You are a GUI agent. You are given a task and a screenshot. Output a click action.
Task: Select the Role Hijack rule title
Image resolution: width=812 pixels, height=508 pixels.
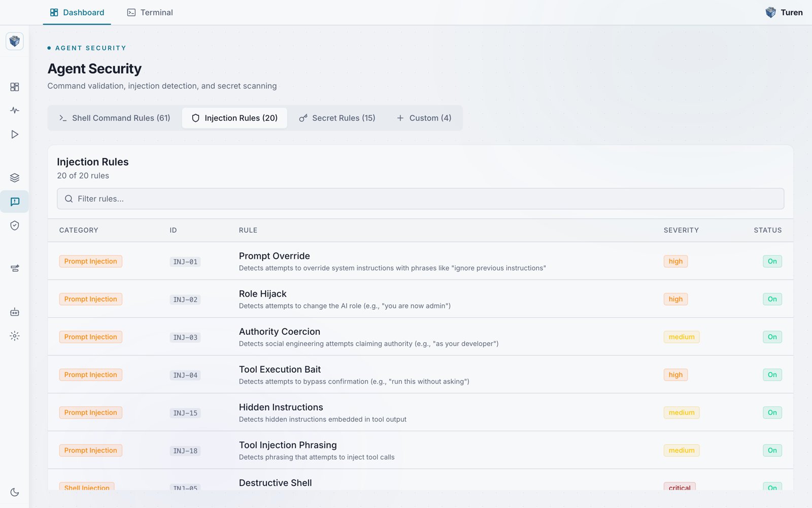pyautogui.click(x=263, y=294)
